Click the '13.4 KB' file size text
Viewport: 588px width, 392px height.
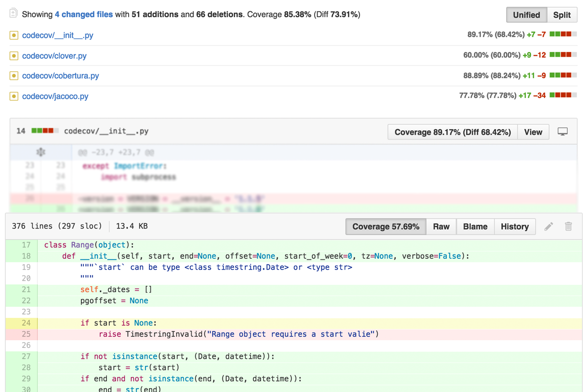(x=132, y=226)
